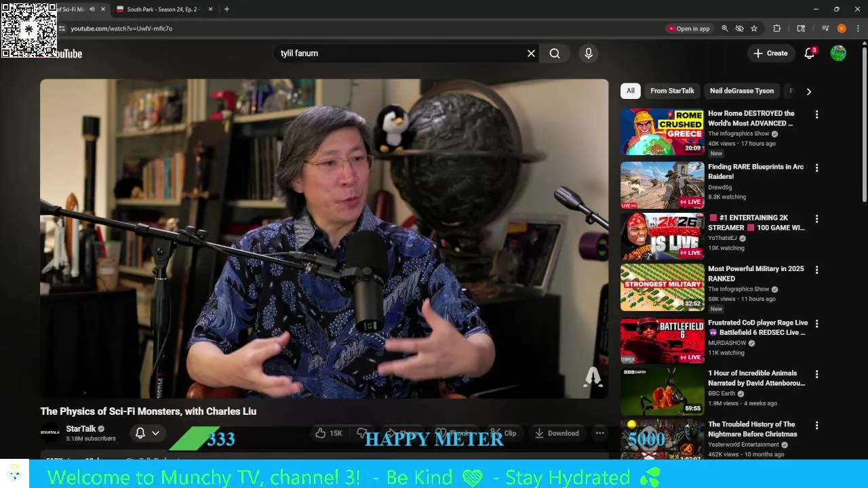Show more filter chips with right arrow

(808, 91)
